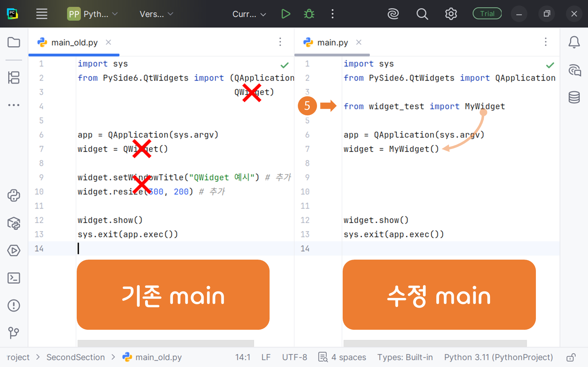Image resolution: width=588 pixels, height=367 pixels.
Task: Click 'sys.exit(app.exec())' in main_old.py
Action: [x=128, y=234]
